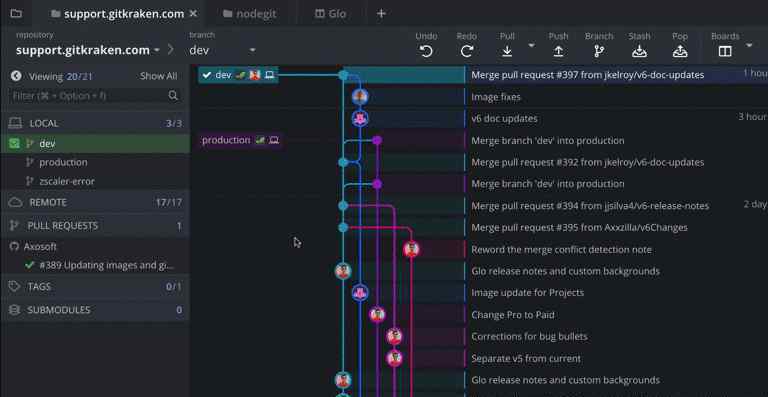The width and height of the screenshot is (768, 397).
Task: Close the support.gitkraken.com tab
Action: tap(193, 14)
